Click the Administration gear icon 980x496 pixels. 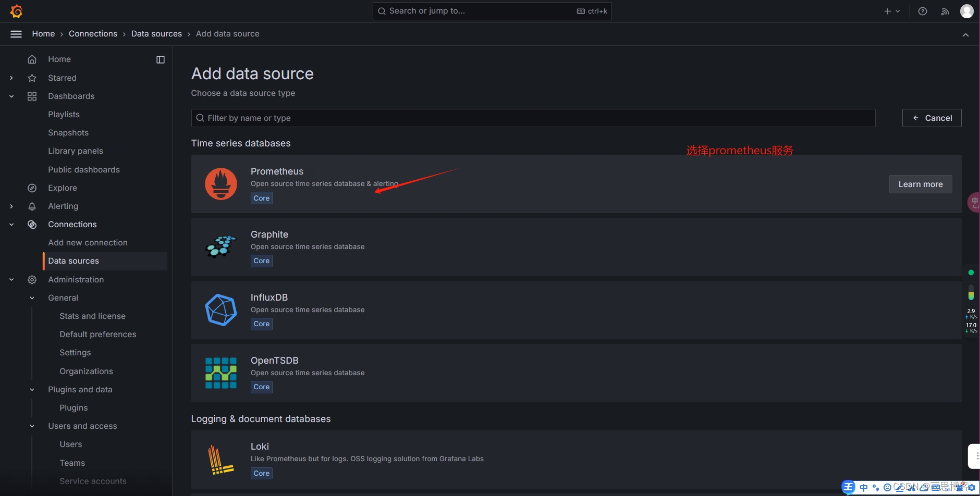pyautogui.click(x=32, y=280)
